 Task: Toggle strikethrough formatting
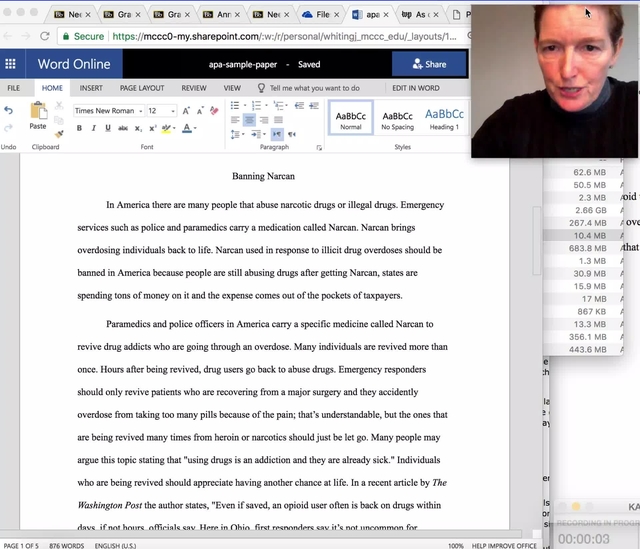pos(122,128)
